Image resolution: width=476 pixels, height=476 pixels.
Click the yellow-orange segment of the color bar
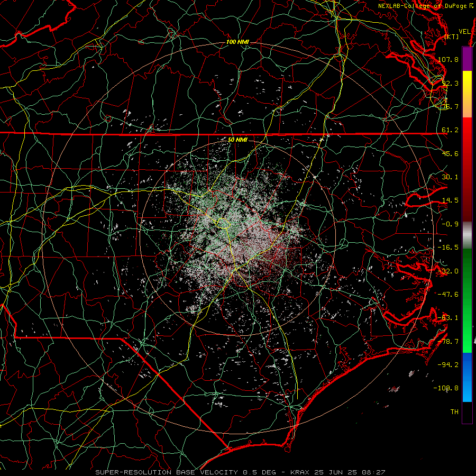(467, 94)
